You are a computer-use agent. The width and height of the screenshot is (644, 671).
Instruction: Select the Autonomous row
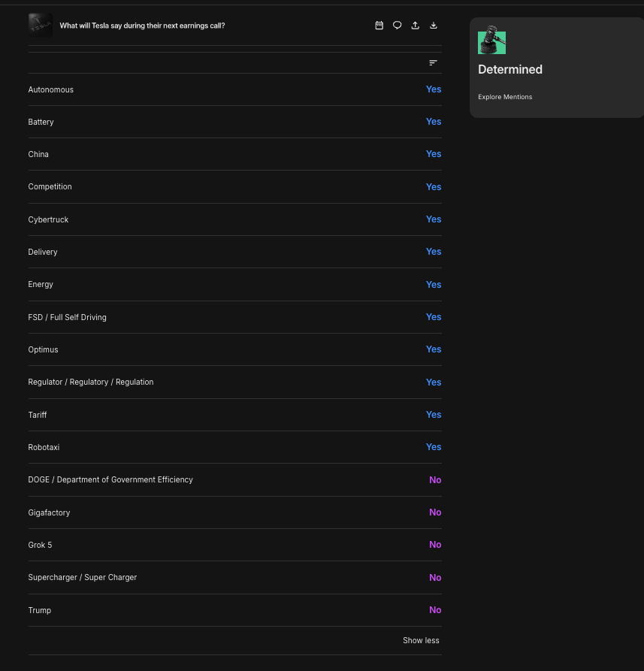(x=235, y=89)
